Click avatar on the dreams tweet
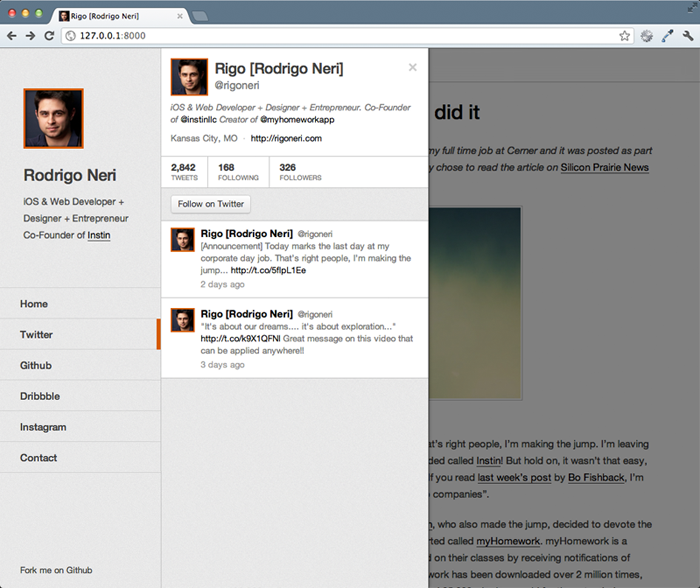The image size is (700, 588). 183,320
